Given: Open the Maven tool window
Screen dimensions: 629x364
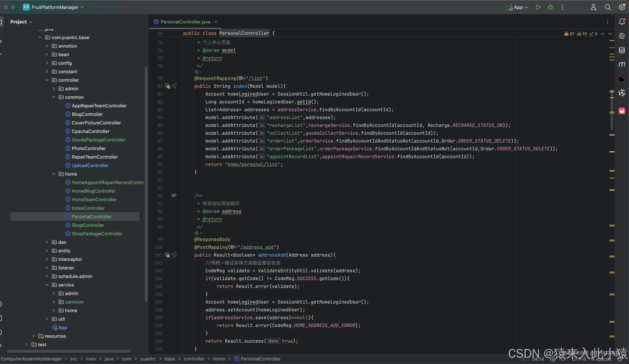Looking at the screenshot, I should click(622, 64).
